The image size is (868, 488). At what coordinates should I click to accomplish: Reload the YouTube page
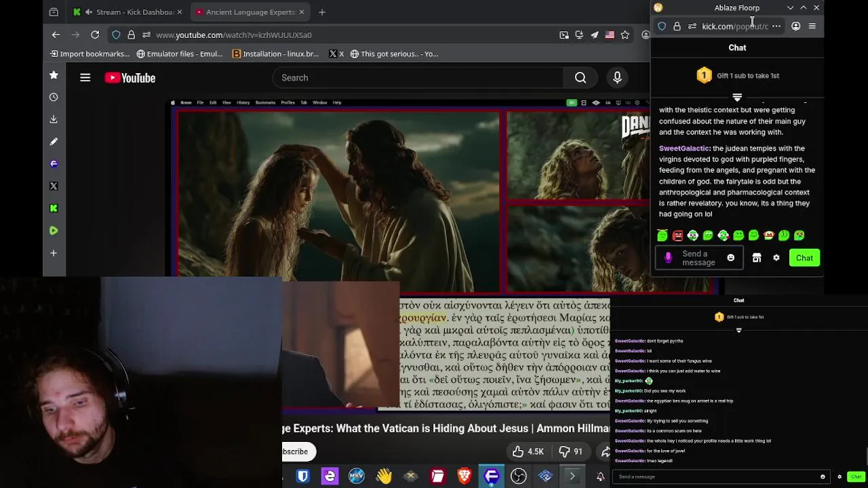click(x=95, y=35)
